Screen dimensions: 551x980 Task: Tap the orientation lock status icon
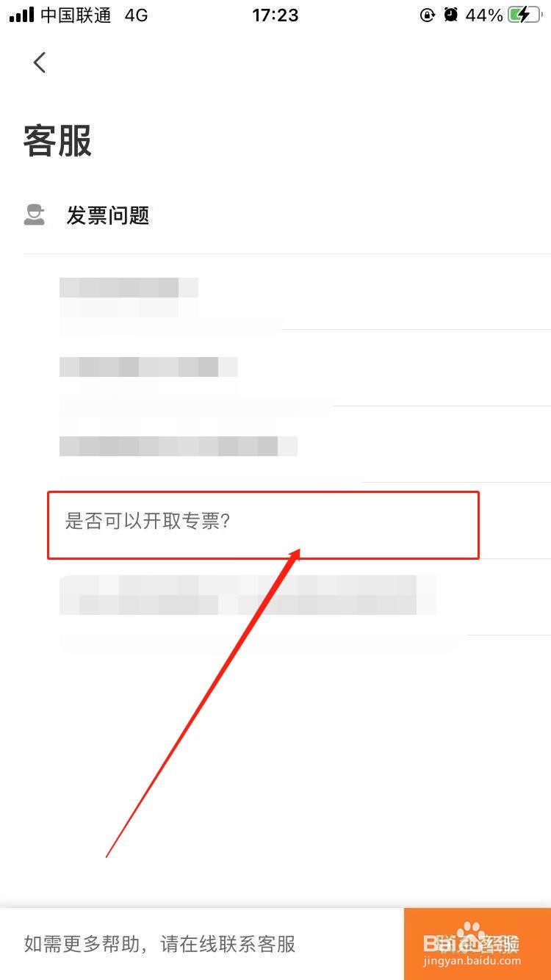[x=428, y=15]
